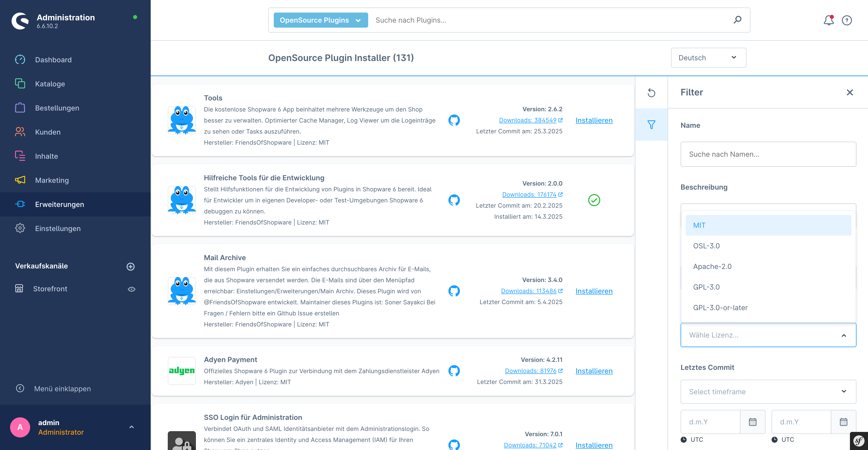868x450 pixels.
Task: Open the Deutsch language dropdown
Action: 708,58
